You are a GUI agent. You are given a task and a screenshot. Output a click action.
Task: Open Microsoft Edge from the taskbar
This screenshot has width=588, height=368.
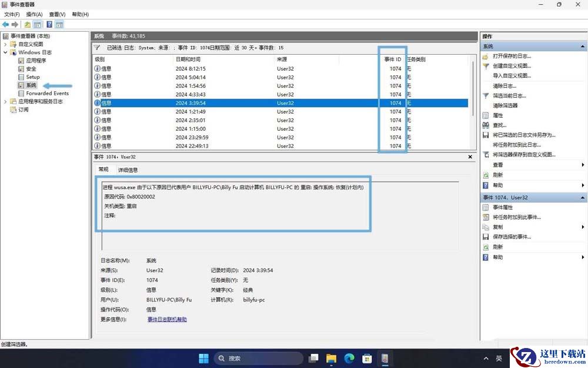[x=349, y=358]
